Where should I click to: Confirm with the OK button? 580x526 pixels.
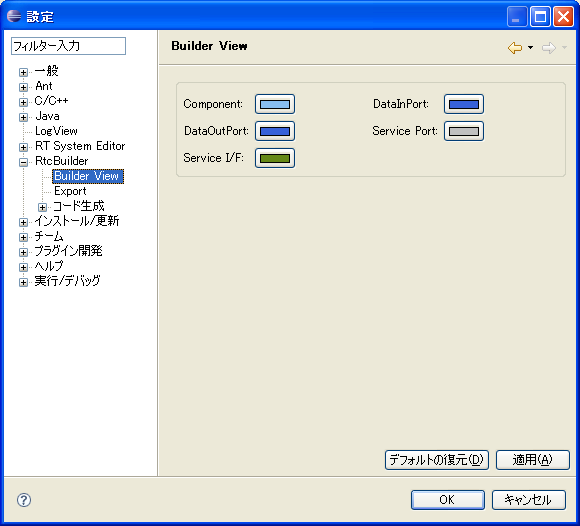coord(448,500)
